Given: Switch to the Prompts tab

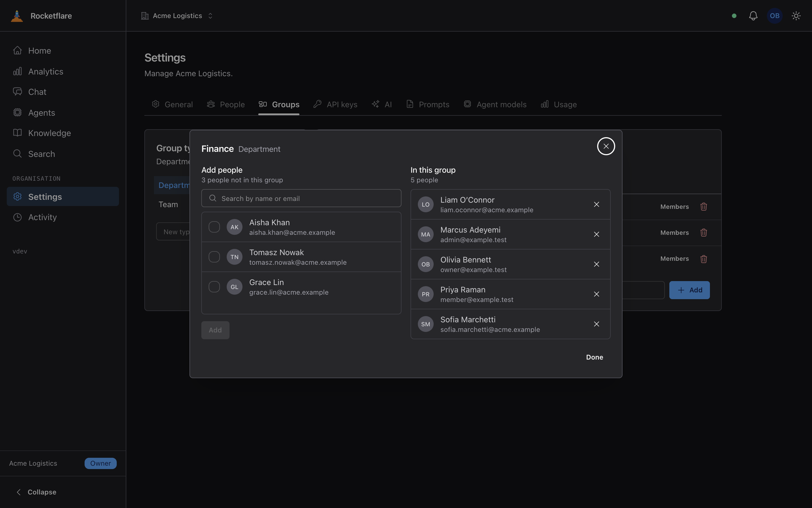Looking at the screenshot, I should tap(427, 104).
